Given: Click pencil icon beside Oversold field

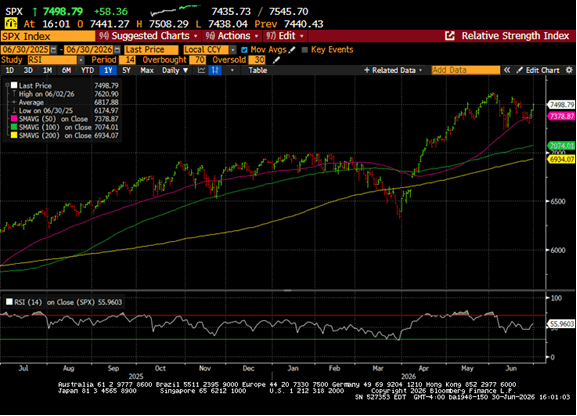Looking at the screenshot, I should [276, 60].
